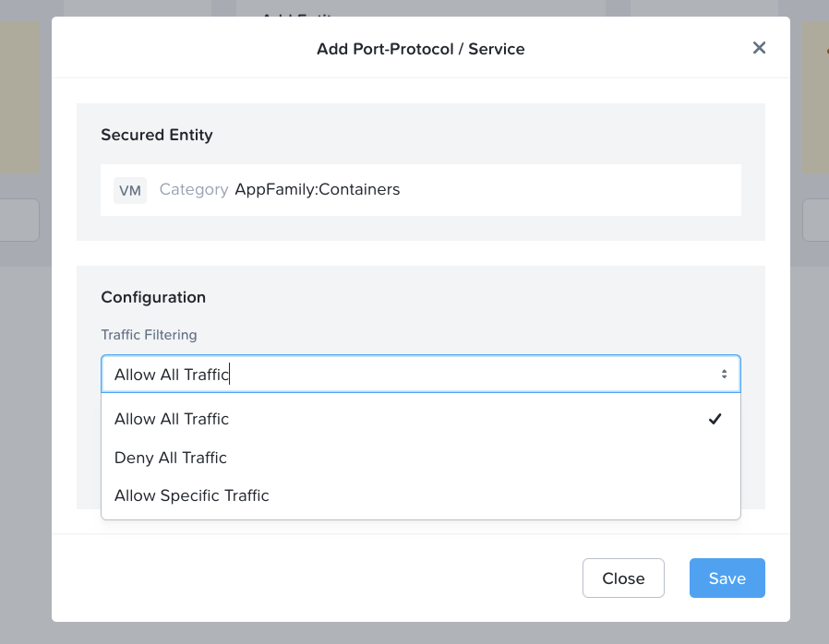Click the partially hidden button at left edge
Screen dimensions: 829x644
[x=20, y=221]
